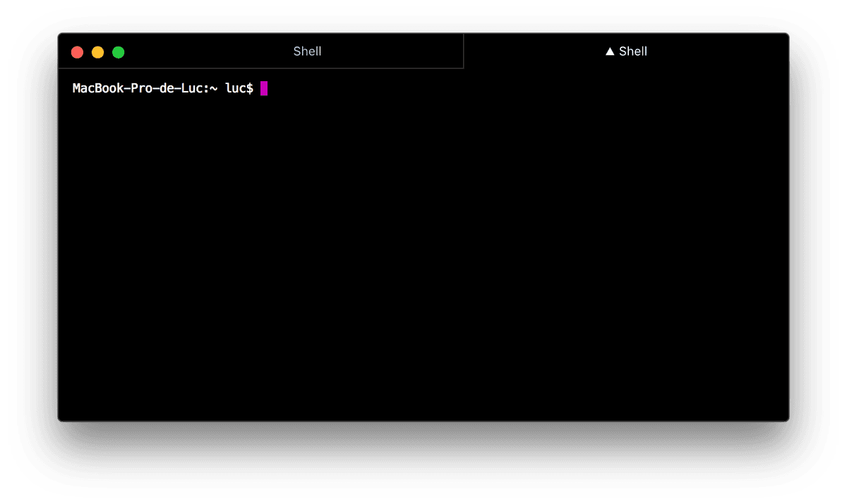This screenshot has width=847, height=504.
Task: Click the bottom edge of the terminal window
Action: 423,420
